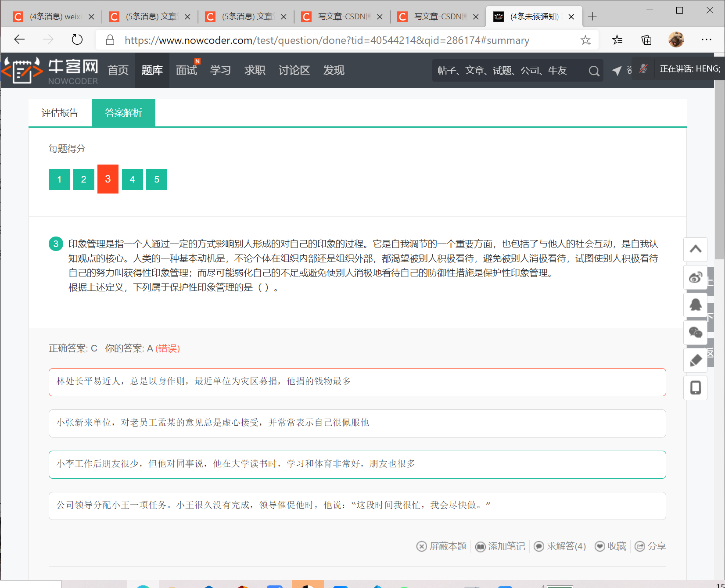725x588 pixels.
Task: Select answer option starting 林处长平易近人
Action: 357,382
